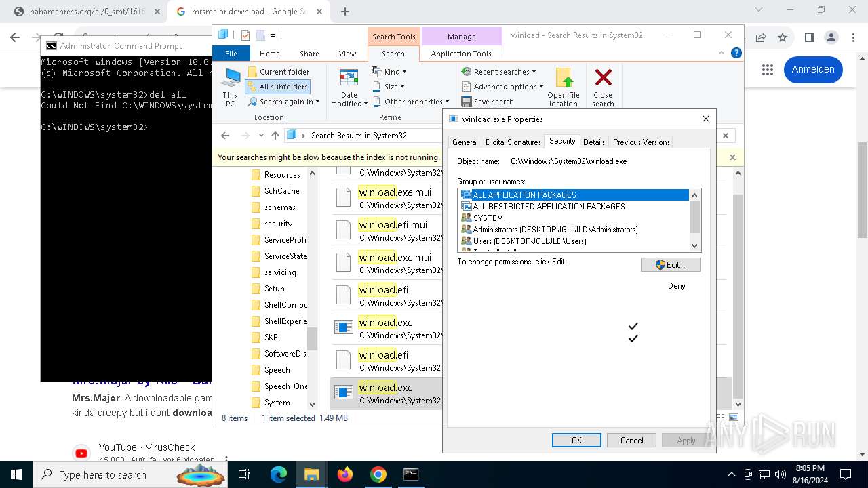868x488 pixels.
Task: Switch to the Home ribbon tab
Action: 269,54
